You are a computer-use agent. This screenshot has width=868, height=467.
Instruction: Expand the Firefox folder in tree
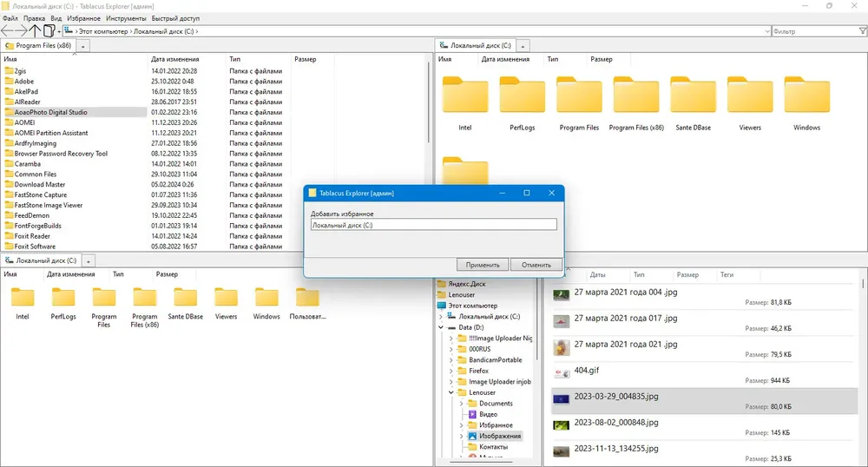[451, 371]
